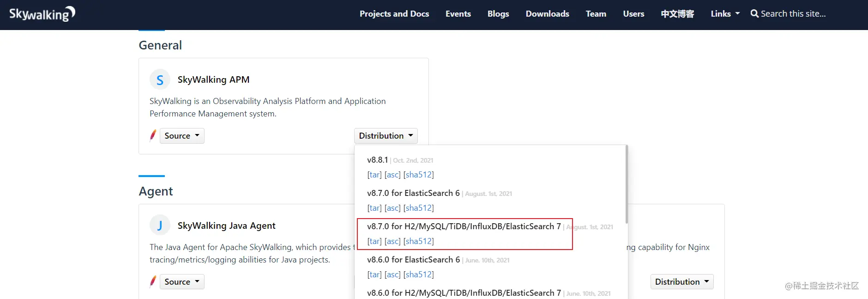Click Apache feather icon in Java Agent card
The height and width of the screenshot is (299, 868).
153,281
